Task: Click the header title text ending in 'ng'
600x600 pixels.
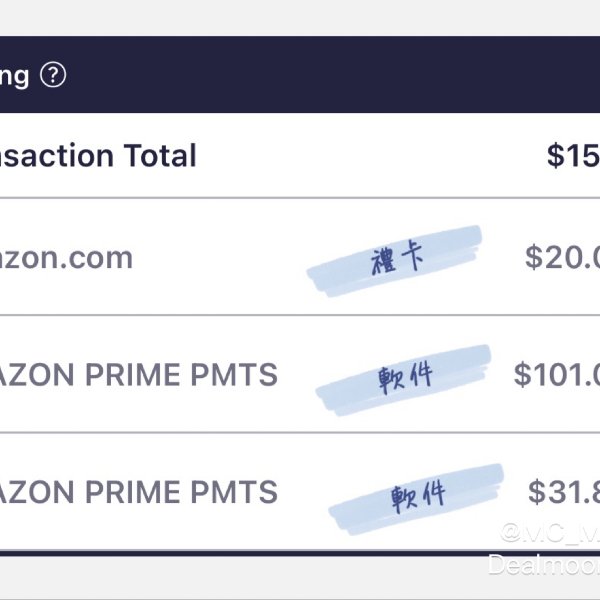Action: click(15, 77)
